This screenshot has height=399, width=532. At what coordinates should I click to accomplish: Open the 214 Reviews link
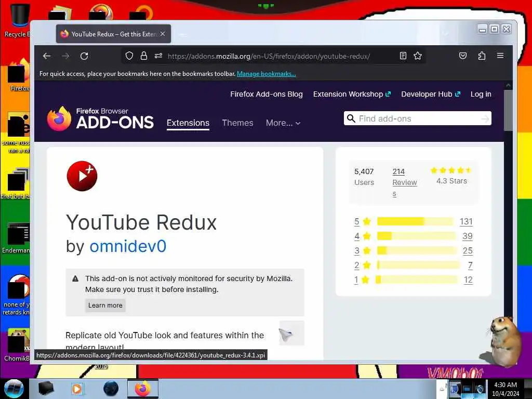[x=404, y=182]
